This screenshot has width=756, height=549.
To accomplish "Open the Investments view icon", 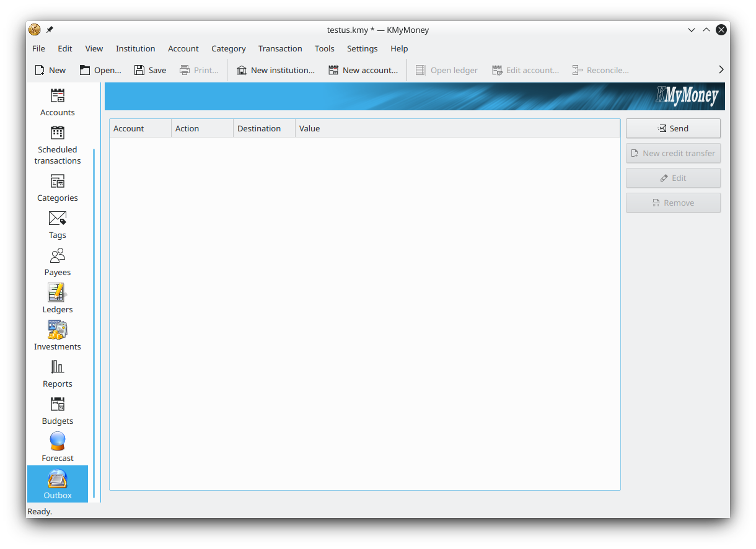I will pyautogui.click(x=58, y=330).
